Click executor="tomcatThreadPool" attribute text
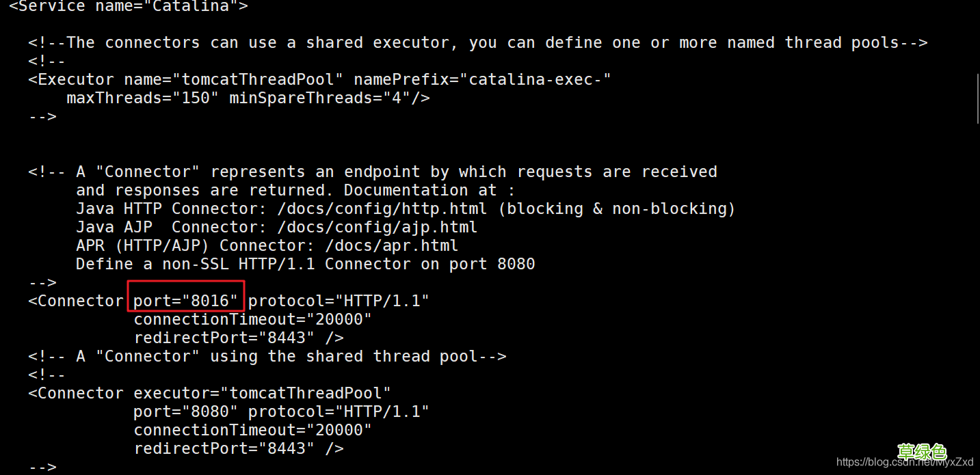980x475 pixels. (262, 393)
